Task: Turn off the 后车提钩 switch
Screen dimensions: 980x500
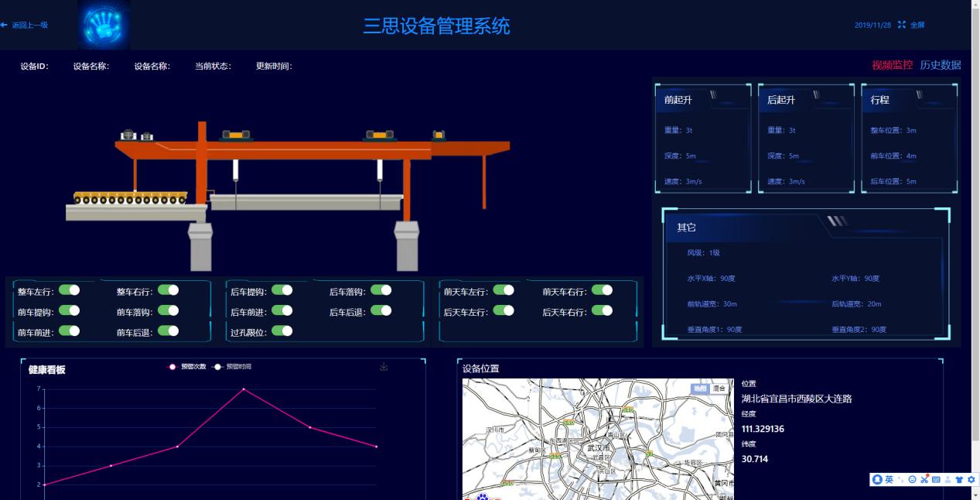Action: tap(282, 290)
